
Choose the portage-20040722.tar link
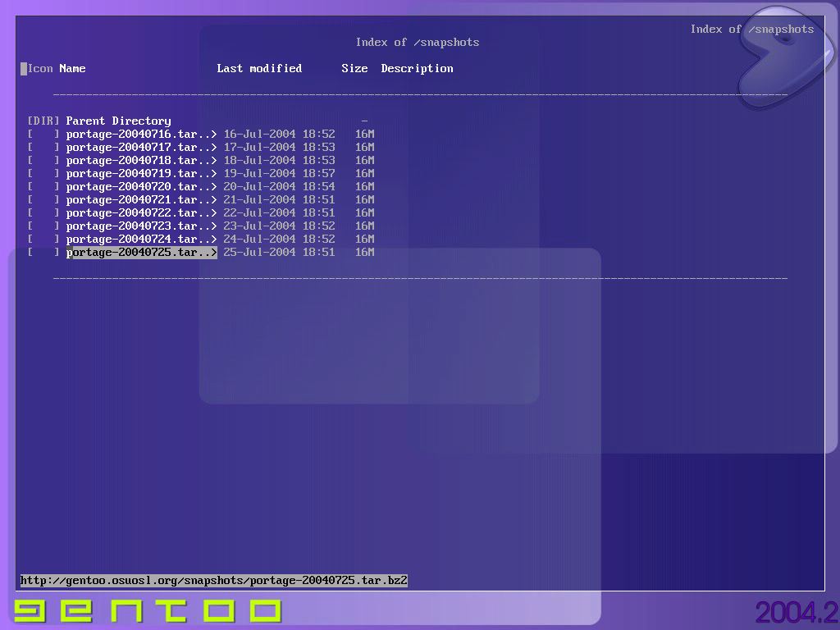(141, 212)
